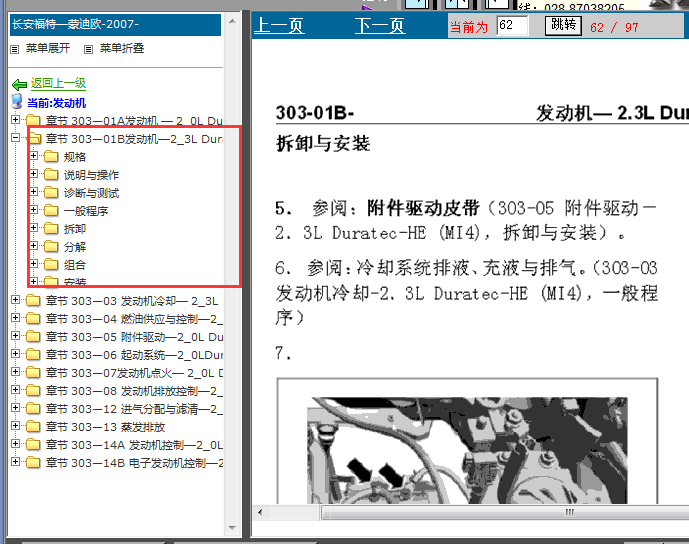
Task: Expand the 章节 303—03 发动机冷却 node
Action: [15, 299]
